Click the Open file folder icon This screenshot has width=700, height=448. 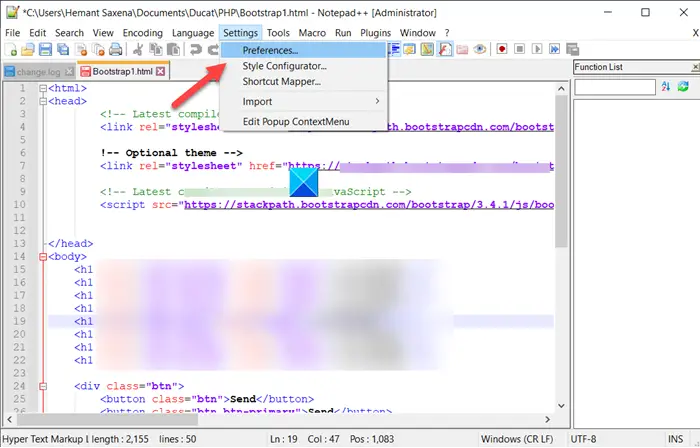click(28, 49)
